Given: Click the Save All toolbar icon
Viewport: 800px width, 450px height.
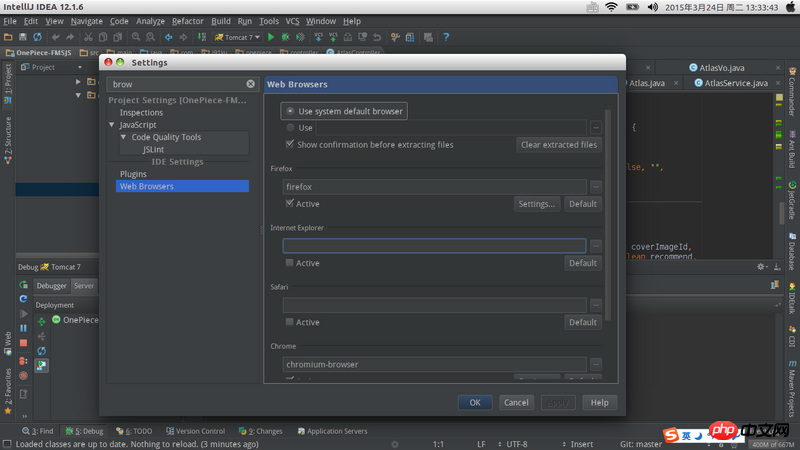Looking at the screenshot, I should (x=23, y=37).
